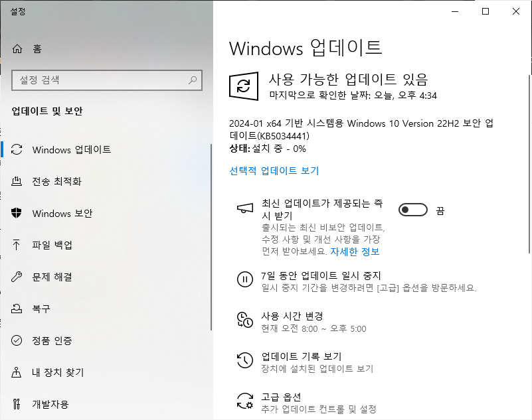Select 복구 in the sidebar
The image size is (532, 420).
point(106,309)
